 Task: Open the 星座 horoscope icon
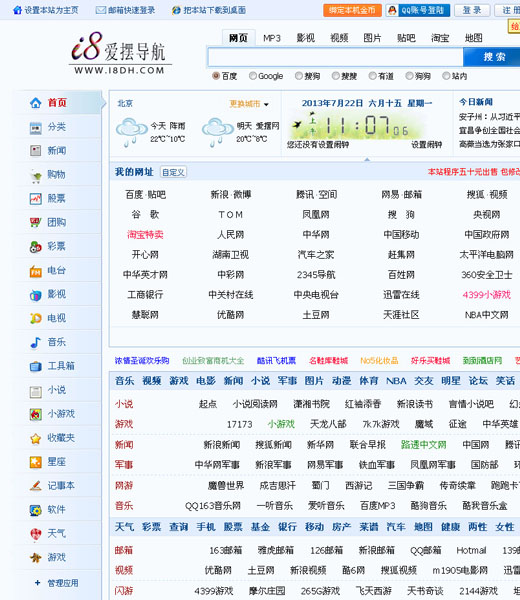point(36,462)
